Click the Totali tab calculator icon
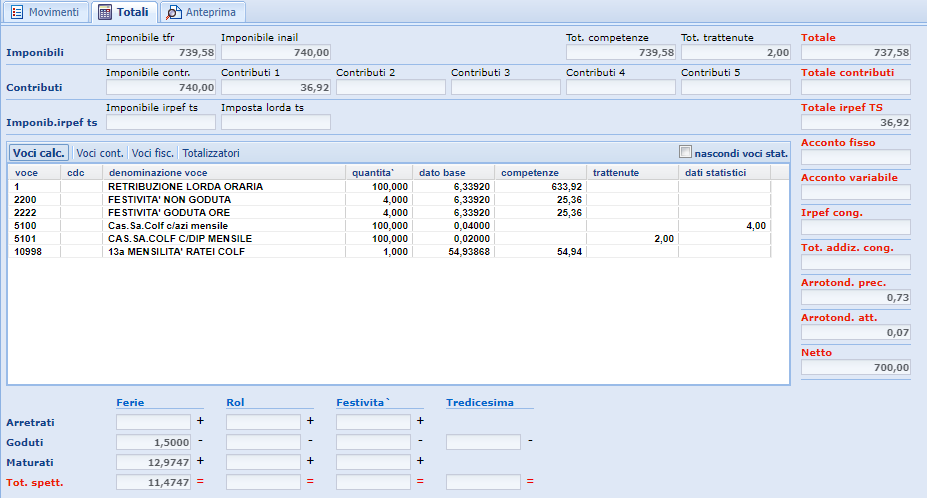This screenshot has height=498, width=927. coord(105,12)
